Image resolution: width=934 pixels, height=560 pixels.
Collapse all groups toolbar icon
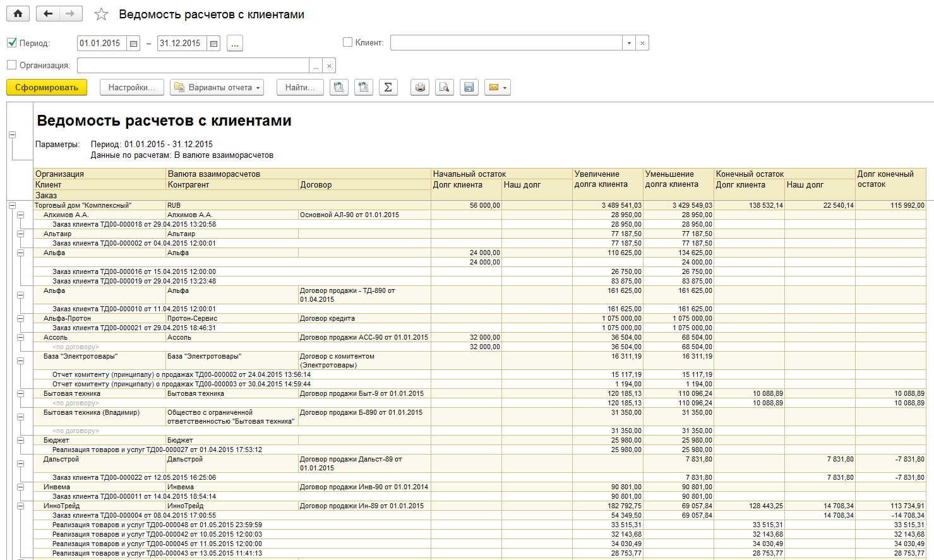click(x=339, y=87)
